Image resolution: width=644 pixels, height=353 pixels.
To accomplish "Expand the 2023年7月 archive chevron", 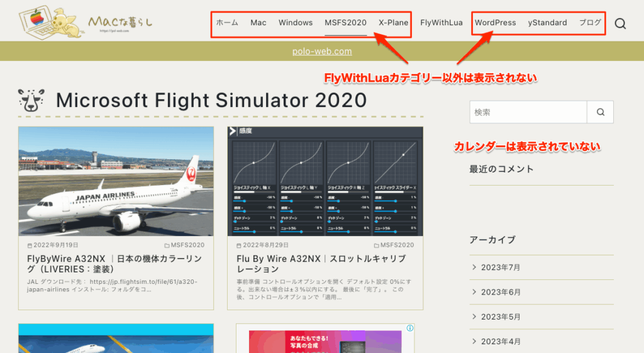I will coord(474,267).
